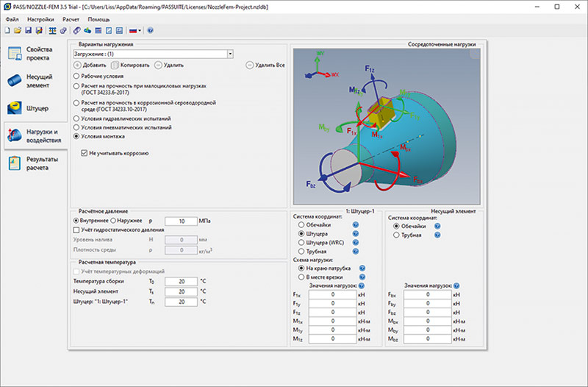Click the 3D load diagram viewport
Viewport: 588px width, 387px height.
387,127
